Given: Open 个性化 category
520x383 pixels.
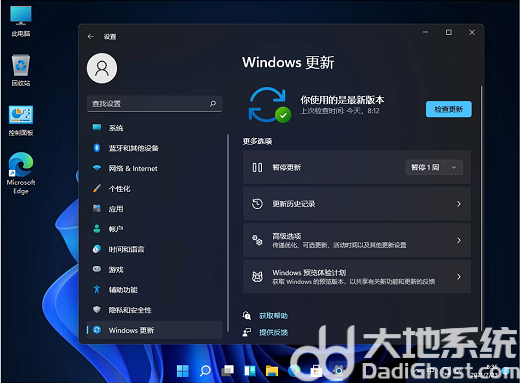Looking at the screenshot, I should pyautogui.click(x=154, y=189).
